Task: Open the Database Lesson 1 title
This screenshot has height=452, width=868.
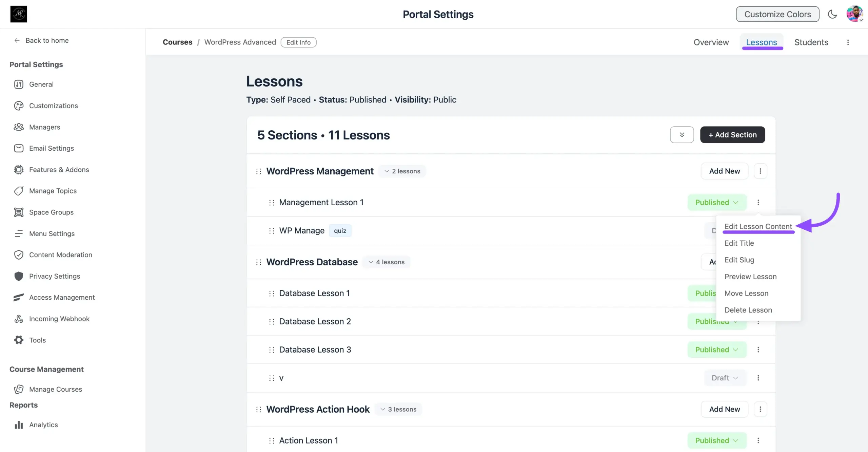Action: coord(314,293)
